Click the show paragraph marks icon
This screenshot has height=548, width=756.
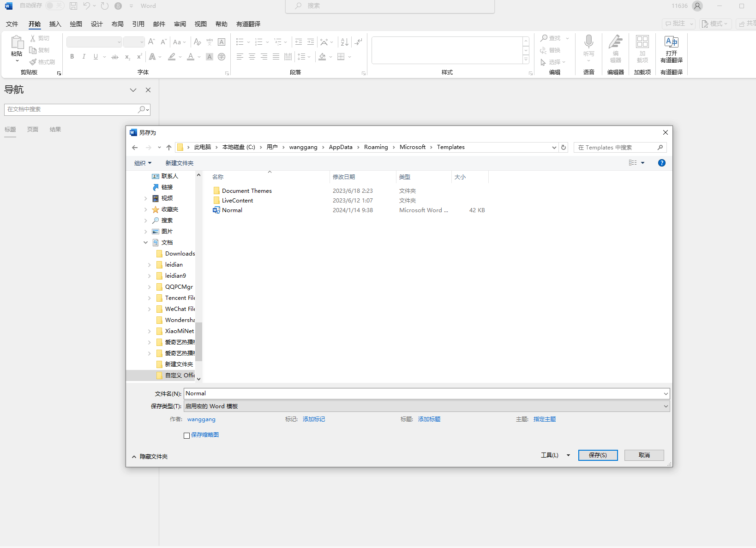tap(359, 42)
